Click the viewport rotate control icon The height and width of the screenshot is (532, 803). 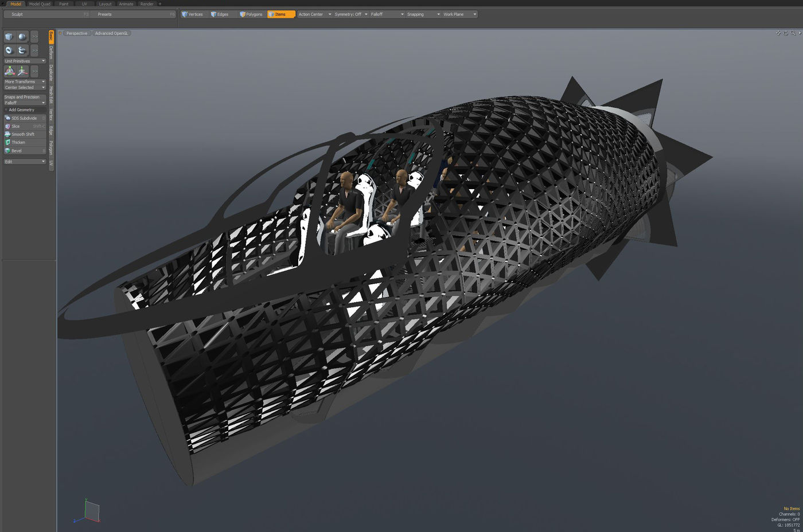(x=786, y=33)
